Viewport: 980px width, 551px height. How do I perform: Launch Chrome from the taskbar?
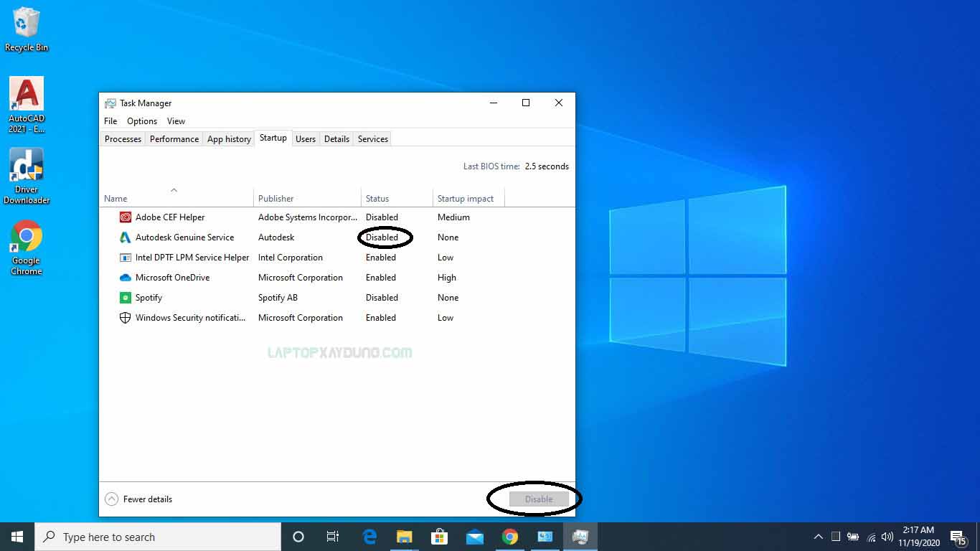tap(509, 537)
